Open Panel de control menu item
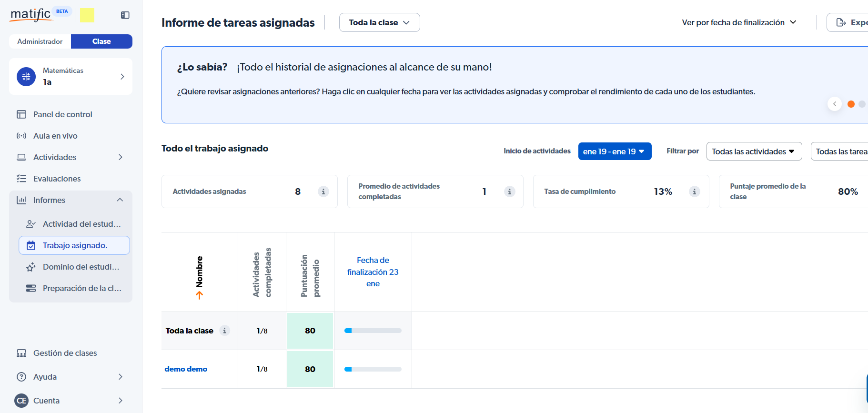The width and height of the screenshot is (868, 413). coord(62,114)
